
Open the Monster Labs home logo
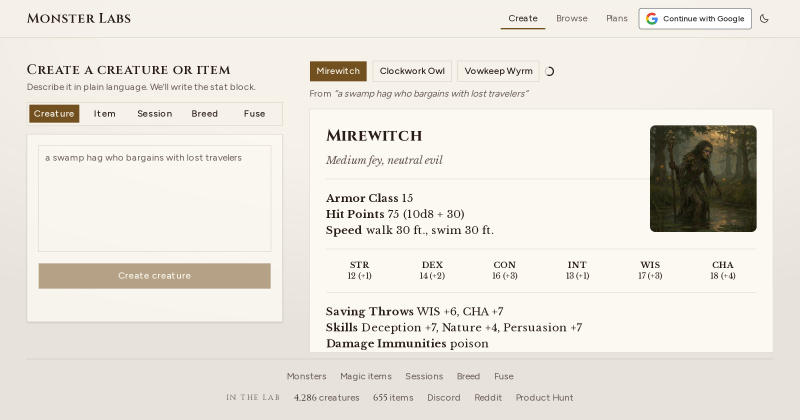79,18
